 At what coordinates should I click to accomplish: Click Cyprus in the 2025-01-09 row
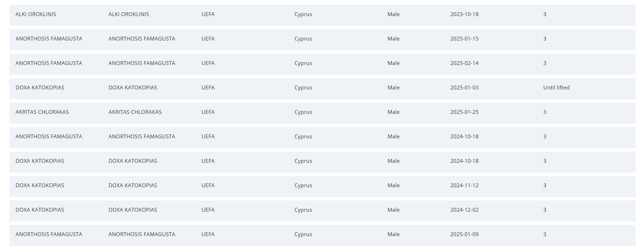click(x=303, y=234)
